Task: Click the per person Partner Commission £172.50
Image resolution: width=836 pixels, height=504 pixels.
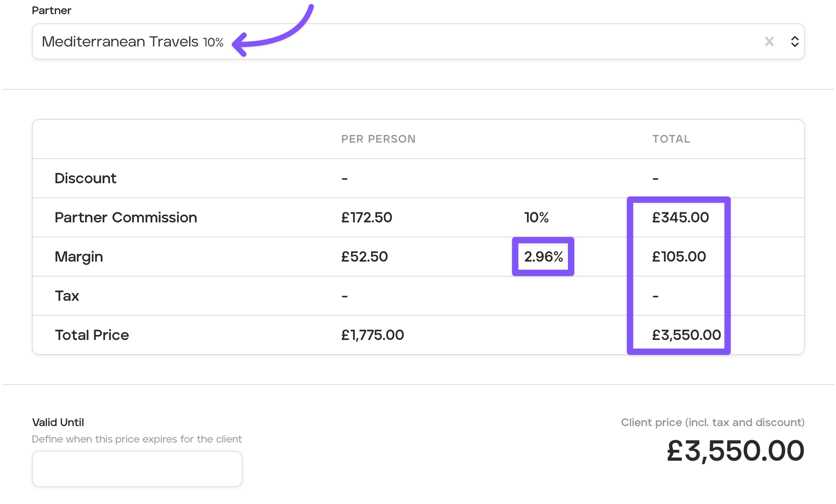Action: pos(366,217)
